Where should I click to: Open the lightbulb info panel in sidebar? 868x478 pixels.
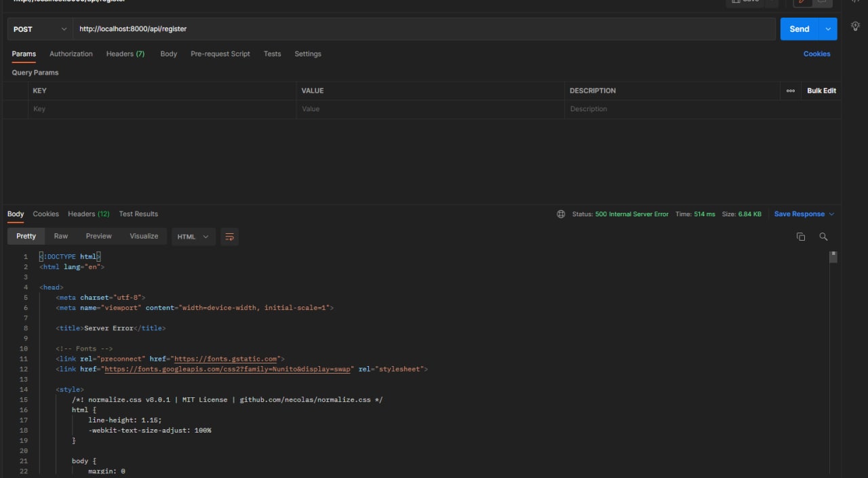[x=855, y=25]
